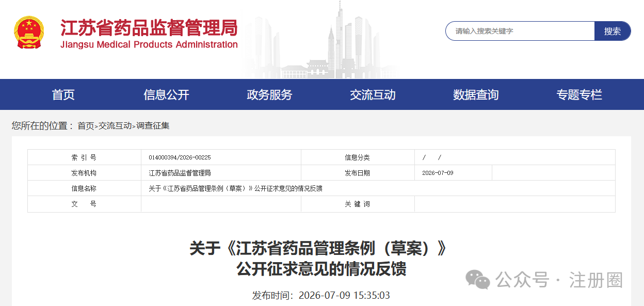The height and width of the screenshot is (306, 644).
Task: Go to 首页 in the breadcrumb
Action: pyautogui.click(x=86, y=125)
